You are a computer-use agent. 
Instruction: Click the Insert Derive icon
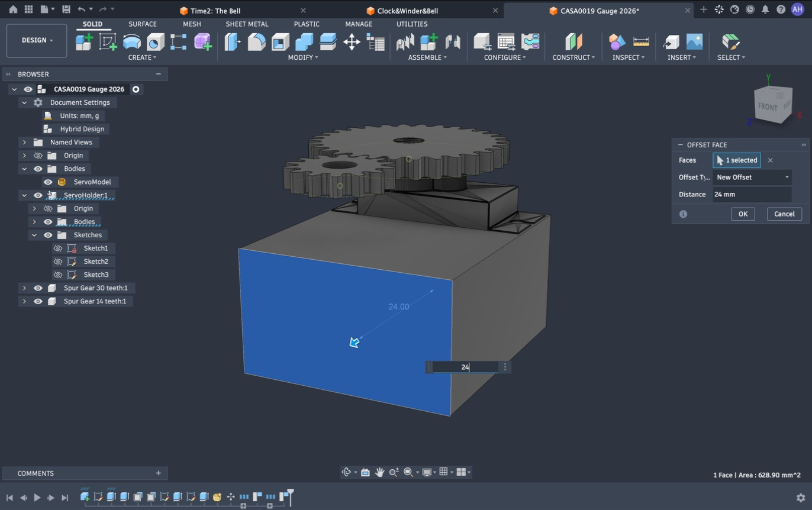[671, 42]
